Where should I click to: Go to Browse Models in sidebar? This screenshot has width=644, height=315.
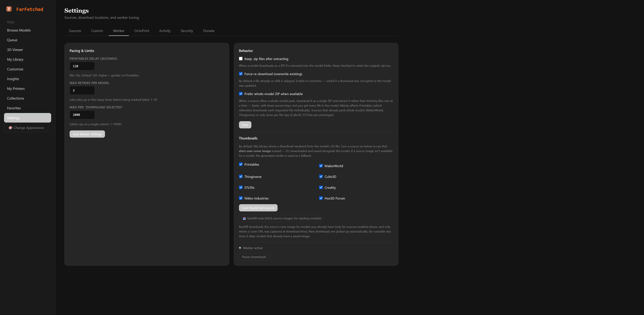[x=28, y=30]
